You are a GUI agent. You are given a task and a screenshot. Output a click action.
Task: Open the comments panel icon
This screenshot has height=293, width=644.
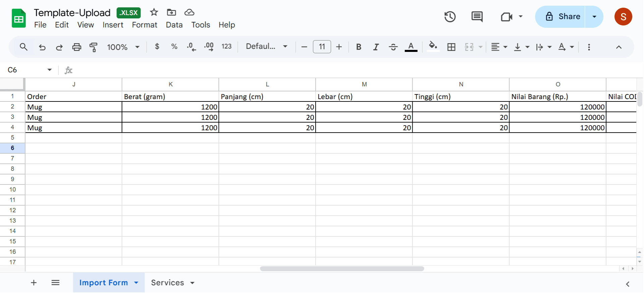477,17
